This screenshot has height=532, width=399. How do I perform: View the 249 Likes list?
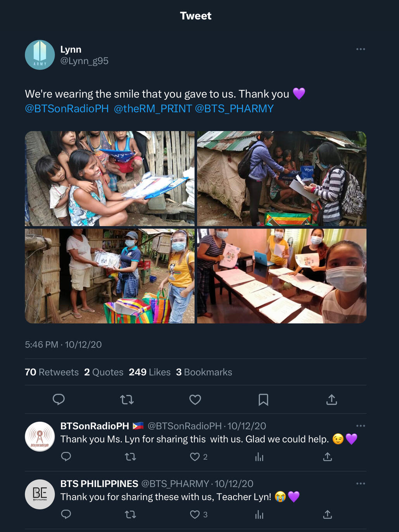click(150, 372)
